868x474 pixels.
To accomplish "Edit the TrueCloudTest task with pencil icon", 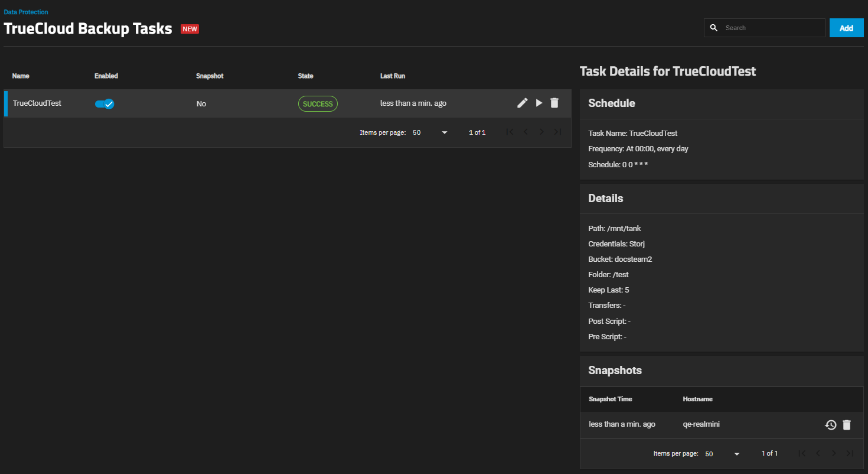I will [x=522, y=103].
